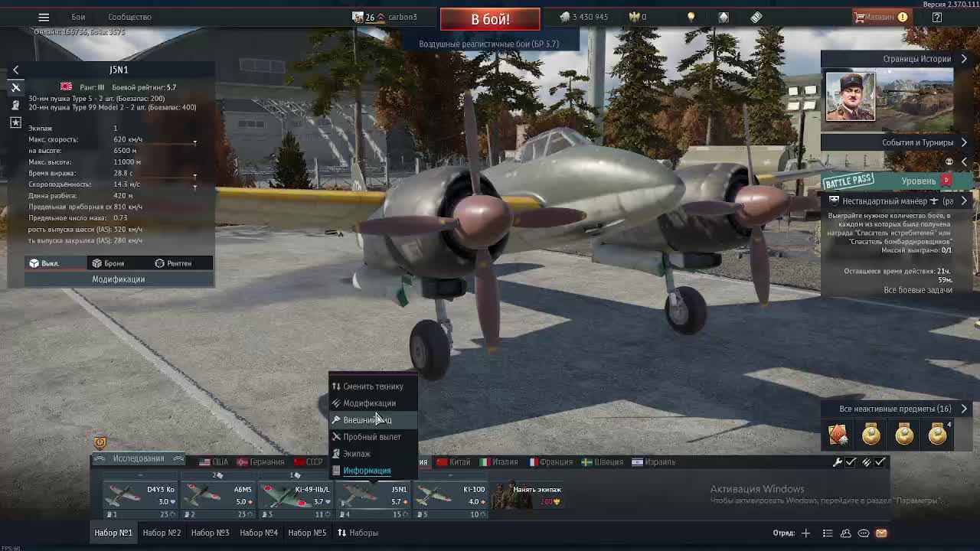Open the Сообщество menu
This screenshot has width=980, height=551.
coord(129,17)
